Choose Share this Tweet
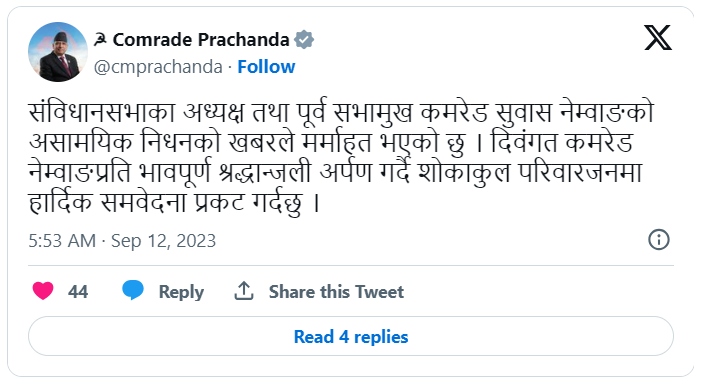 [336, 292]
